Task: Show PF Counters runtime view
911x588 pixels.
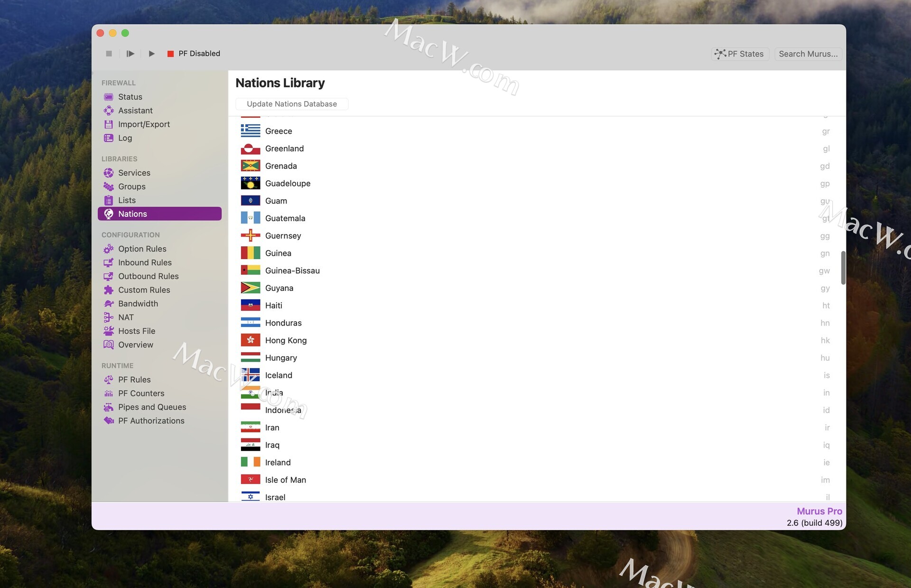Action: 141,393
